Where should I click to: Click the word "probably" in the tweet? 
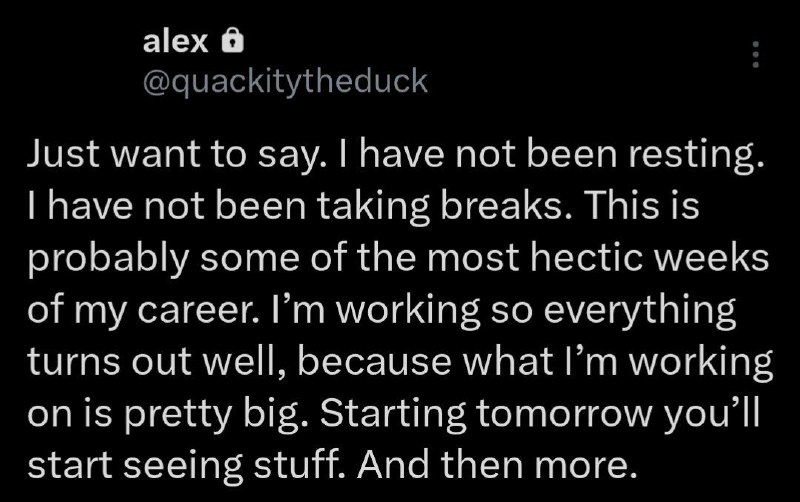pyautogui.click(x=108, y=259)
